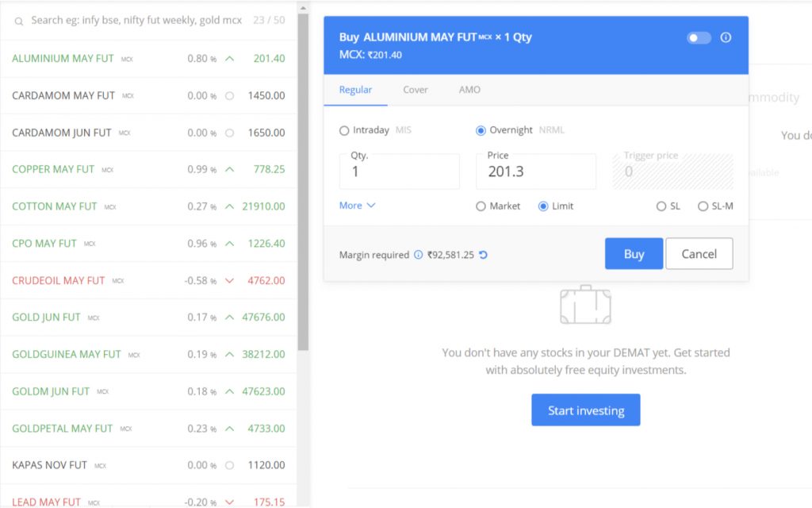
Task: Switch to the Cover order tab
Action: click(416, 90)
